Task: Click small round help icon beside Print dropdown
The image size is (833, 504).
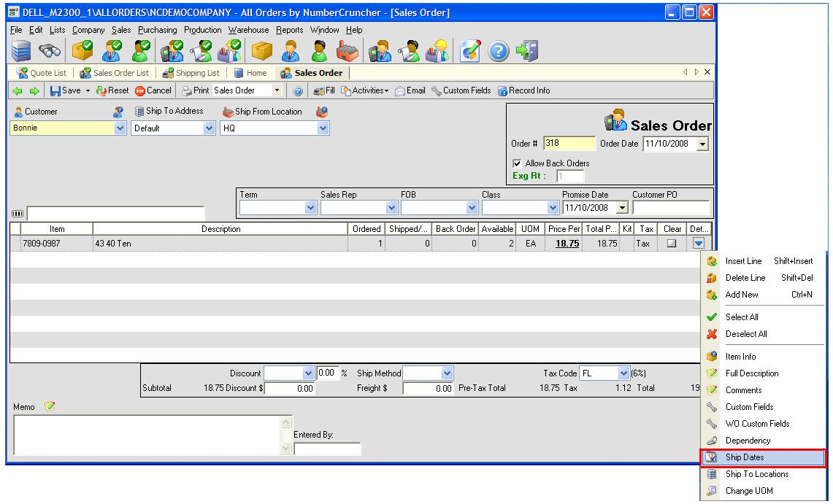Action: pyautogui.click(x=298, y=91)
